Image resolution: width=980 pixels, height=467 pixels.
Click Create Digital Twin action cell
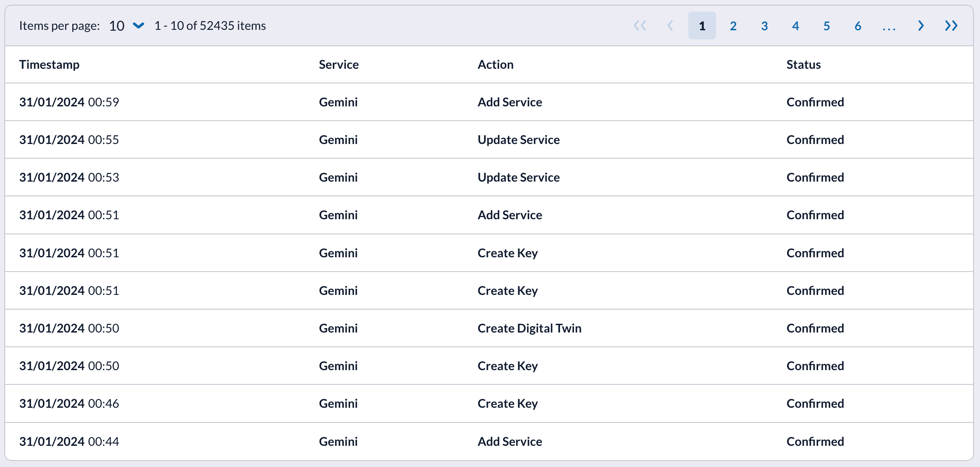pyautogui.click(x=529, y=328)
